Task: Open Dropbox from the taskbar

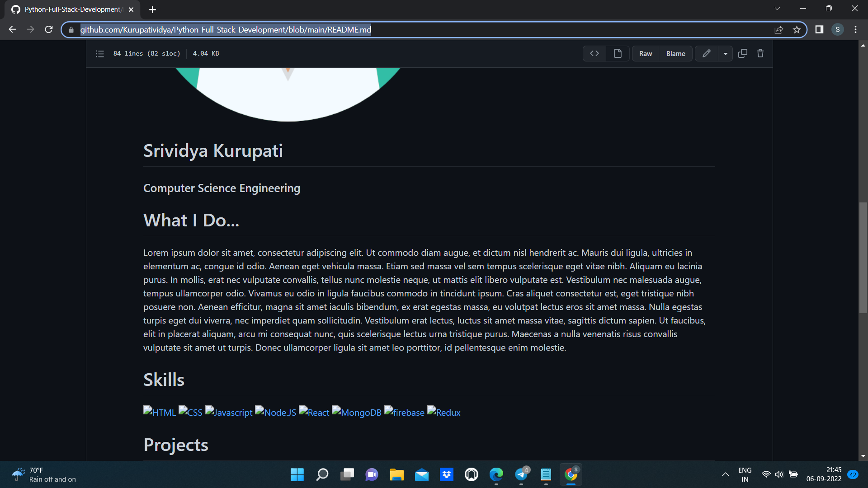Action: pyautogui.click(x=447, y=474)
